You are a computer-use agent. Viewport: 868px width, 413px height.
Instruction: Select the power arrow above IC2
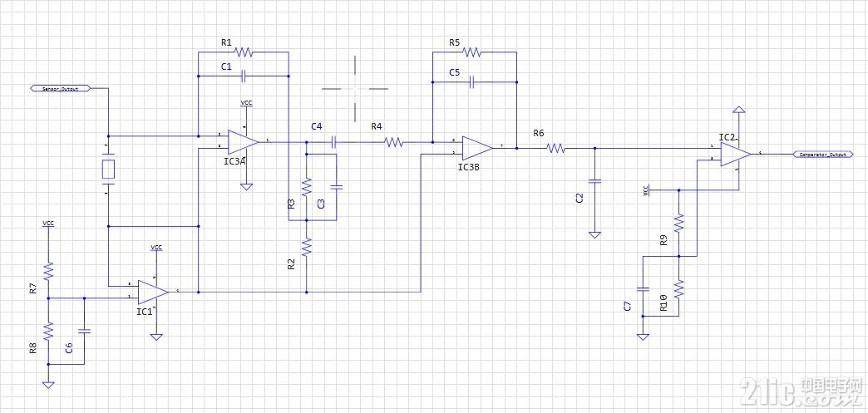[738, 109]
